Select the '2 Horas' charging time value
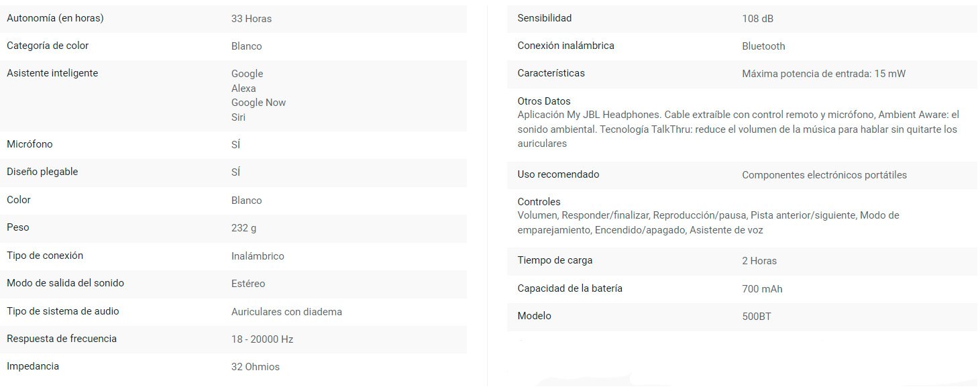 759,261
